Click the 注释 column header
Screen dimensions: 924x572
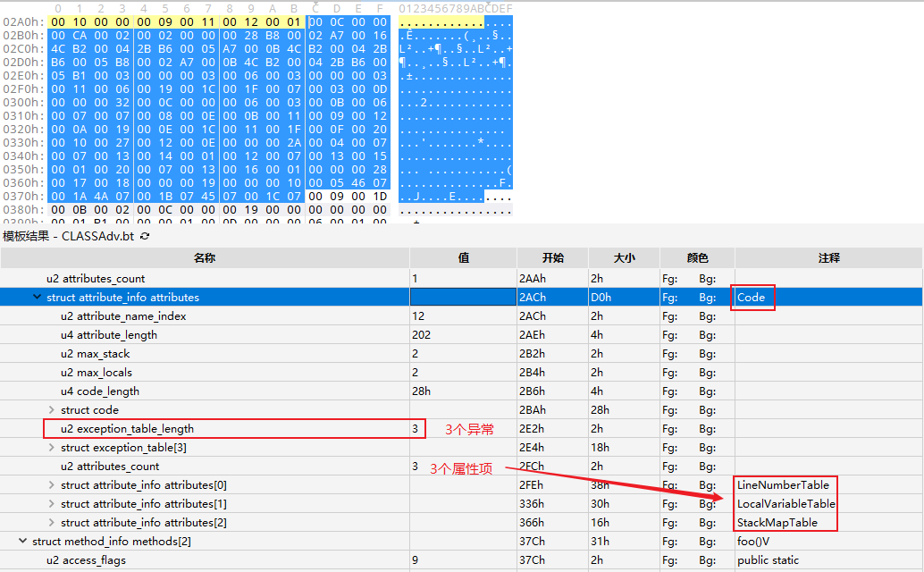pos(827,258)
